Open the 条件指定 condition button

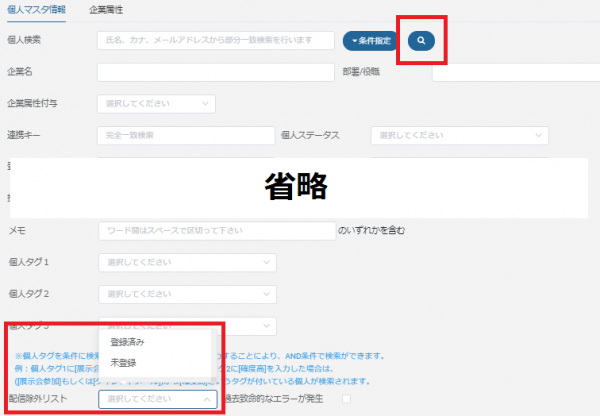370,41
